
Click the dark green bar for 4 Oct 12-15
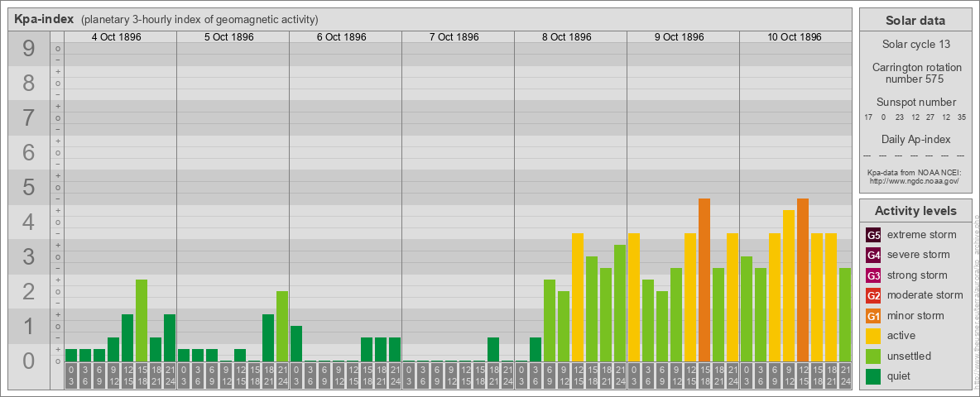(x=127, y=337)
